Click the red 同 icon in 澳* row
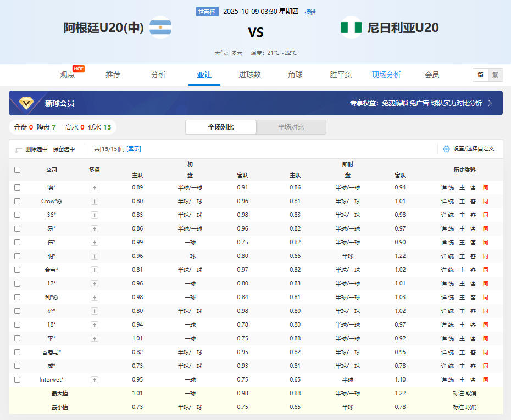 [485, 188]
